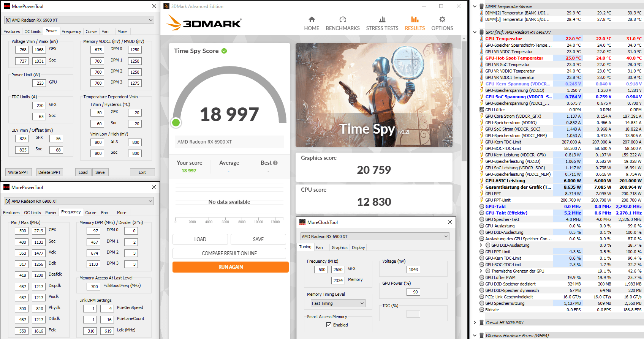Image resolution: width=644 pixels, height=339 pixels.
Task: Click the GPU-Hot-Spot-Temperatur sensor icon
Action: (x=482, y=58)
